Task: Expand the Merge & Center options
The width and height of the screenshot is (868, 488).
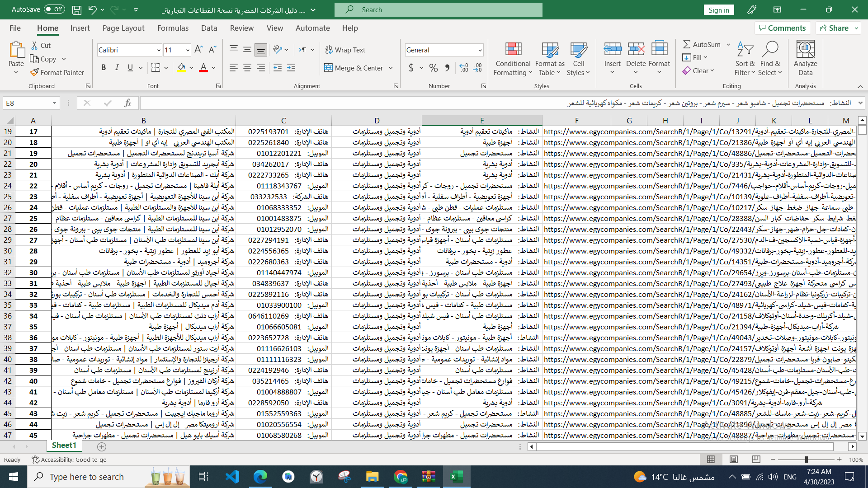Action: (x=389, y=68)
